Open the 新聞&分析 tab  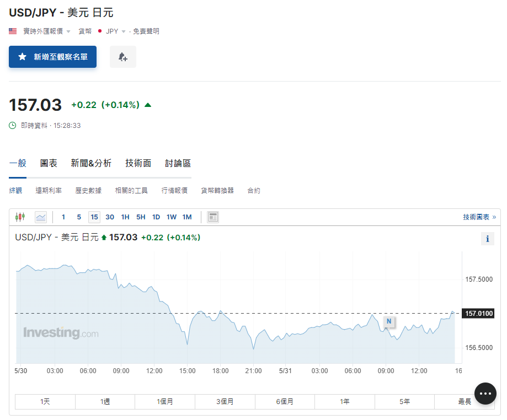coord(91,163)
